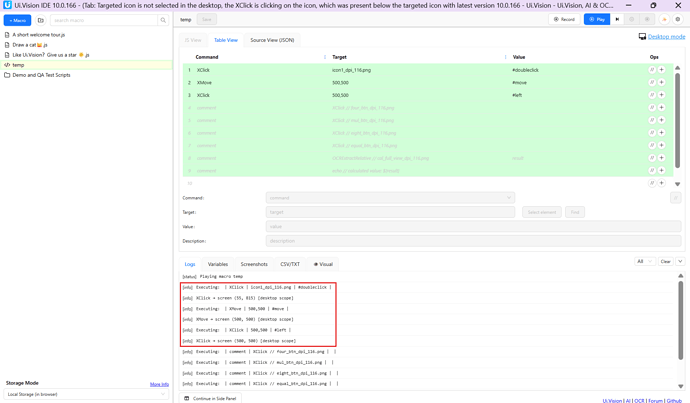The image size is (690, 403).
Task: Click Select element button
Action: [542, 212]
